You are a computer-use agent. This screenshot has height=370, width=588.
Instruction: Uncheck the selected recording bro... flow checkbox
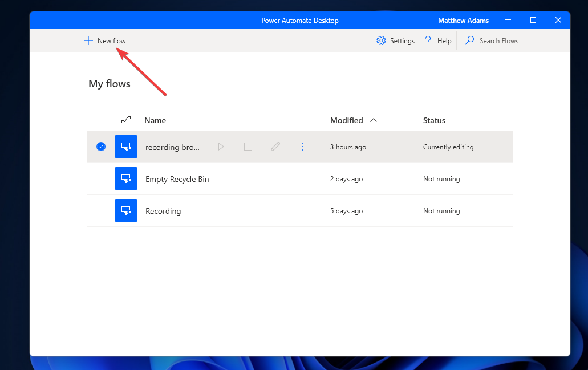tap(101, 147)
